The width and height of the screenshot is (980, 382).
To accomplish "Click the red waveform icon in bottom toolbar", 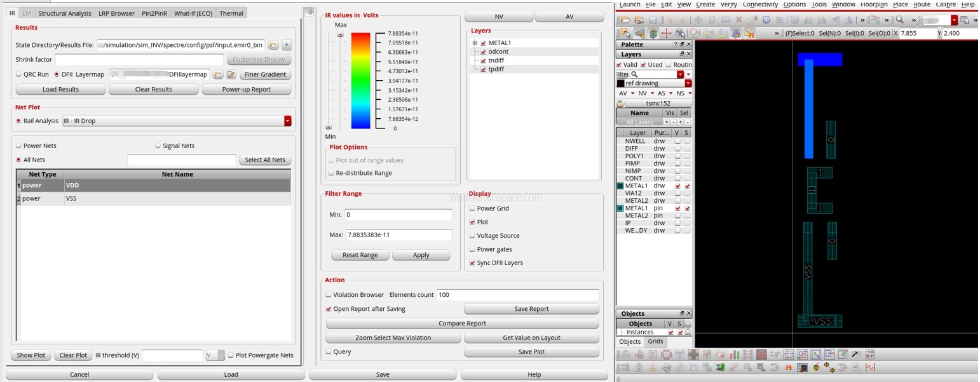I will [x=870, y=367].
